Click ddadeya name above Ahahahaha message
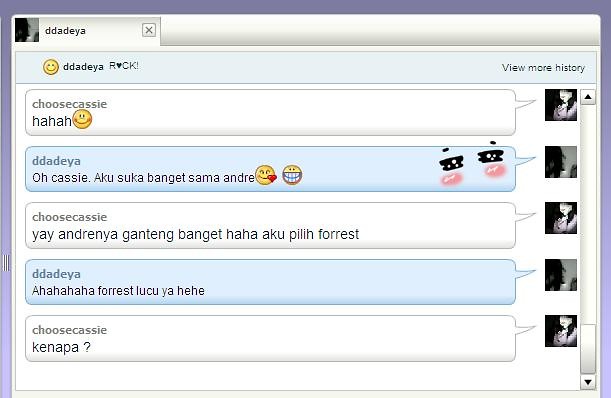Viewport: 611px width, 398px height. (x=56, y=274)
